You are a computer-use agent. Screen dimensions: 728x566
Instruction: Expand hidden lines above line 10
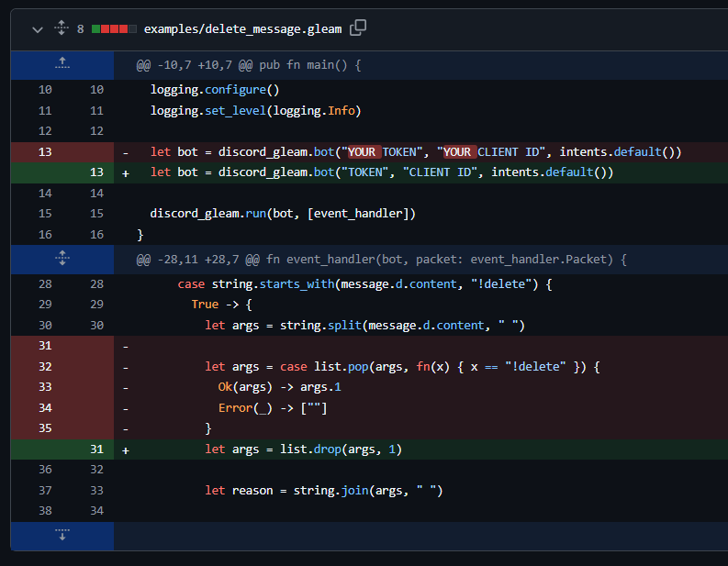(x=62, y=65)
